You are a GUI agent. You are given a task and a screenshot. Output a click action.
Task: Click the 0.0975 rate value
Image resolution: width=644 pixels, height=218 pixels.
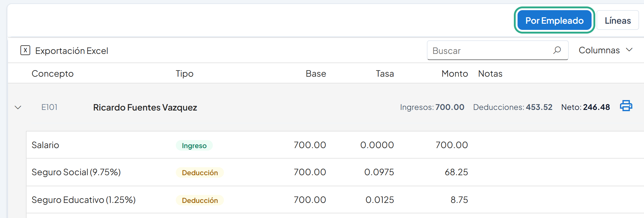[x=379, y=172]
